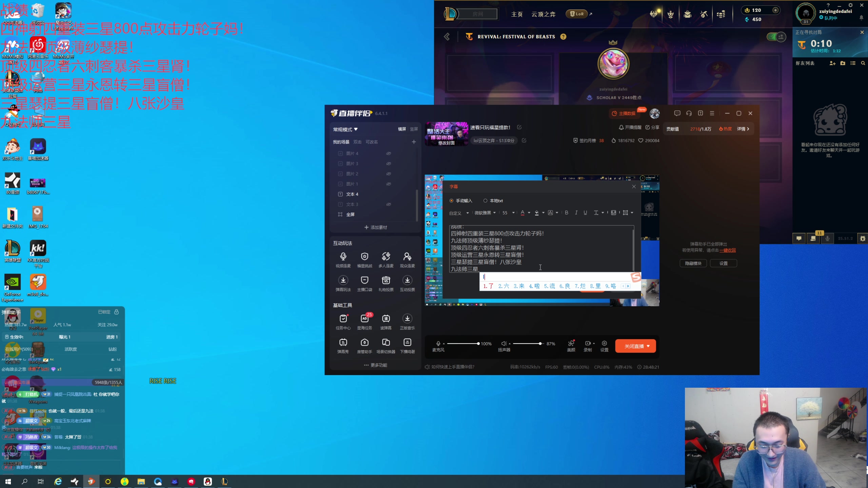Open 美颜 beauty filter settings
Viewport: 868px width, 488px height.
pos(571,346)
